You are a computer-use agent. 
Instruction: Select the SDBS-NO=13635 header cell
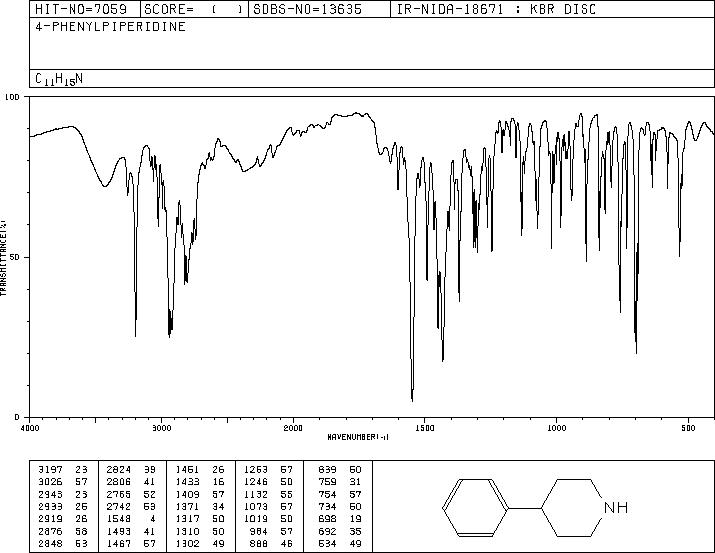(x=307, y=9)
